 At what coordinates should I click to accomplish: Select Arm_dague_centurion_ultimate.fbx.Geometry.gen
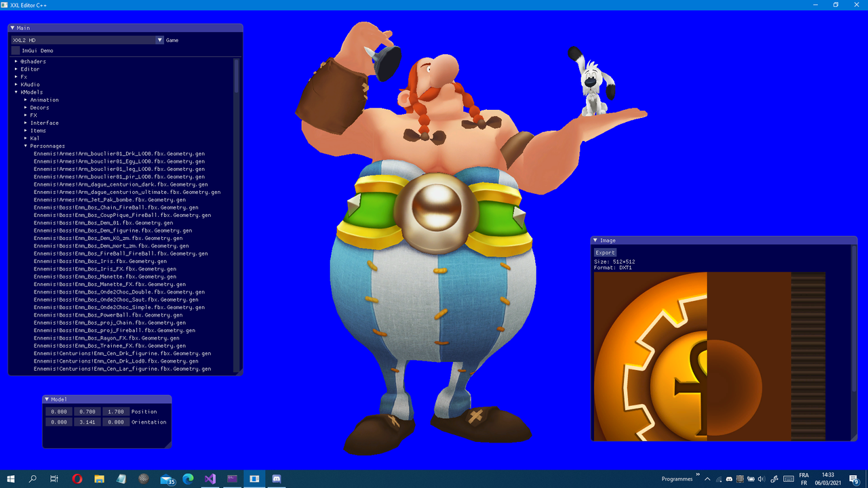click(x=127, y=192)
